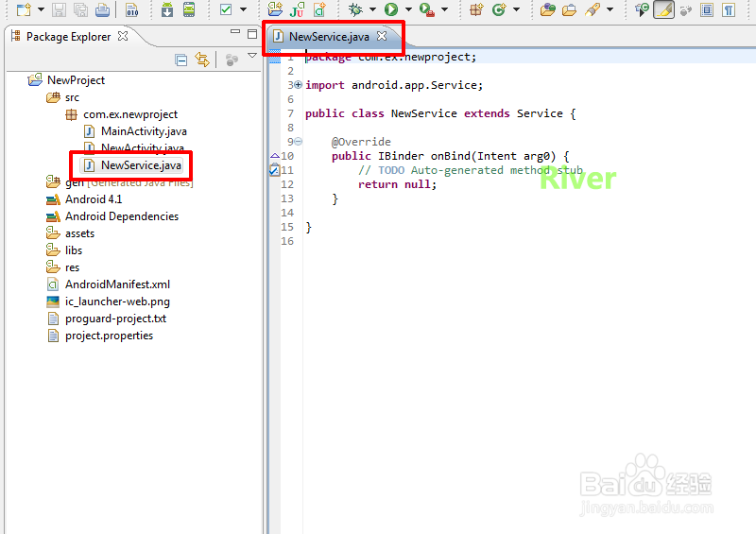Screen dimensions: 756x534
Task: Click the New Android XML file icon
Action: [x=319, y=9]
